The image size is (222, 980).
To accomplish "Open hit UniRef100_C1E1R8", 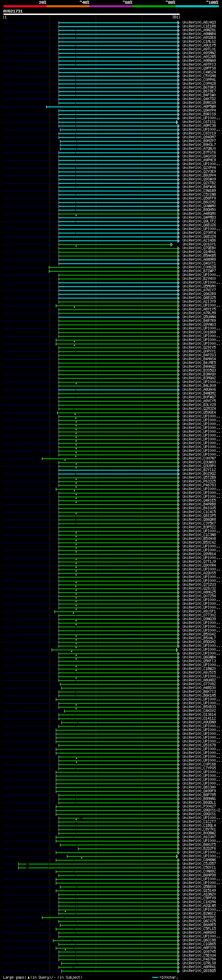I will (x=199, y=26).
